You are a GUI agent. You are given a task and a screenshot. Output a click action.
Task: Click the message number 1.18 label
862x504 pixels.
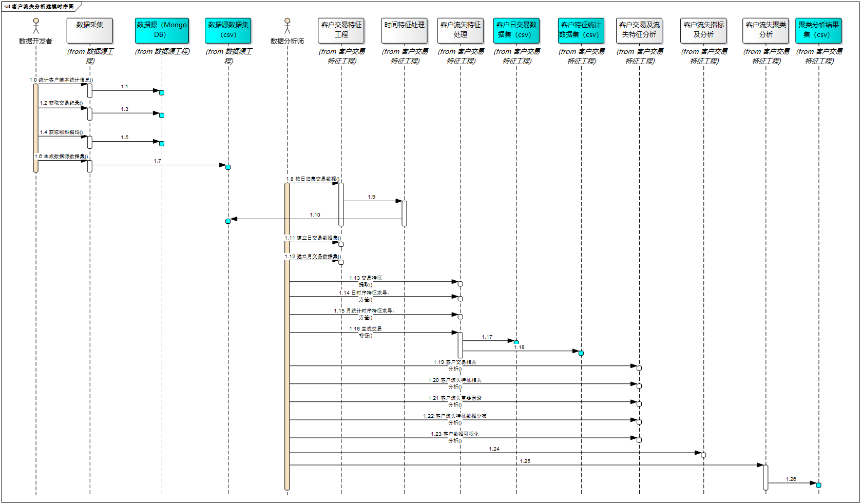click(x=519, y=347)
